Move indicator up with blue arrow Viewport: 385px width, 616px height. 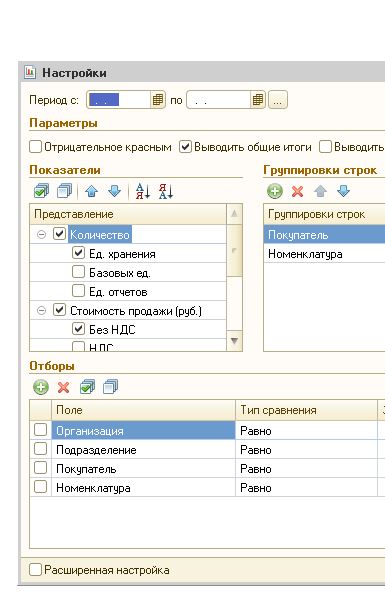[x=92, y=191]
